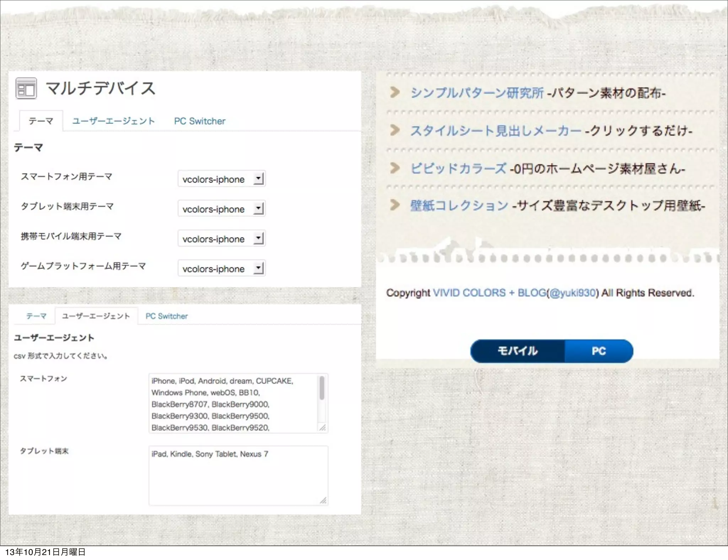Click arrow icon beside シンプルパターン研究所 link
Image resolution: width=728 pixels, height=560 pixels.
(x=395, y=92)
